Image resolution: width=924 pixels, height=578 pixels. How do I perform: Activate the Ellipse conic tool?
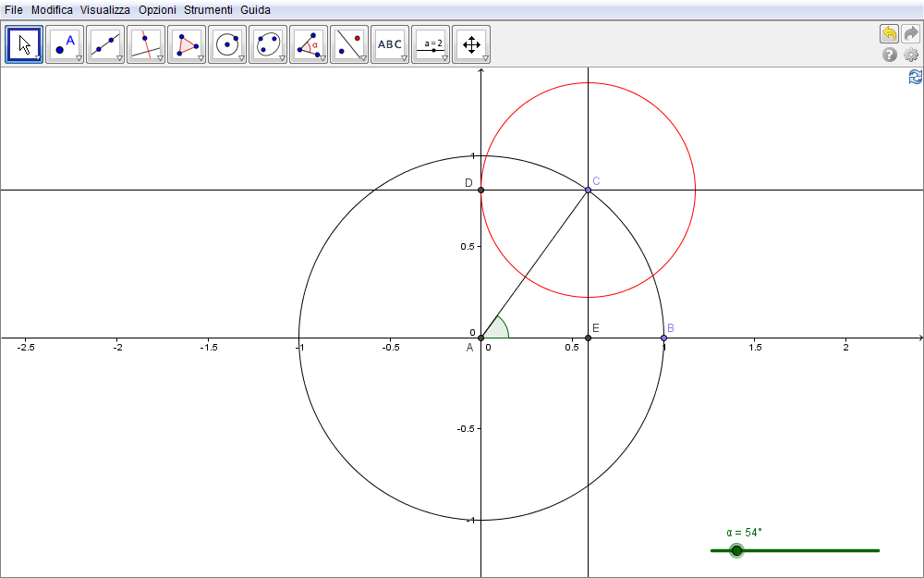[x=268, y=43]
